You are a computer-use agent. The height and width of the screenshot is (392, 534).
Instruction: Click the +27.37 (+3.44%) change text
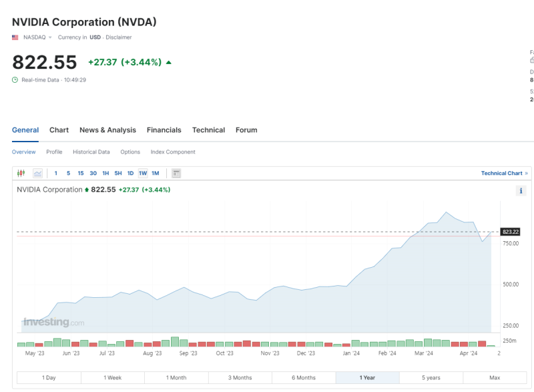(x=125, y=62)
